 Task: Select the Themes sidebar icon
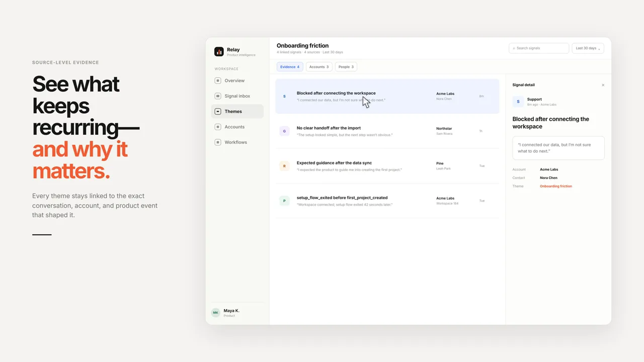(x=218, y=112)
